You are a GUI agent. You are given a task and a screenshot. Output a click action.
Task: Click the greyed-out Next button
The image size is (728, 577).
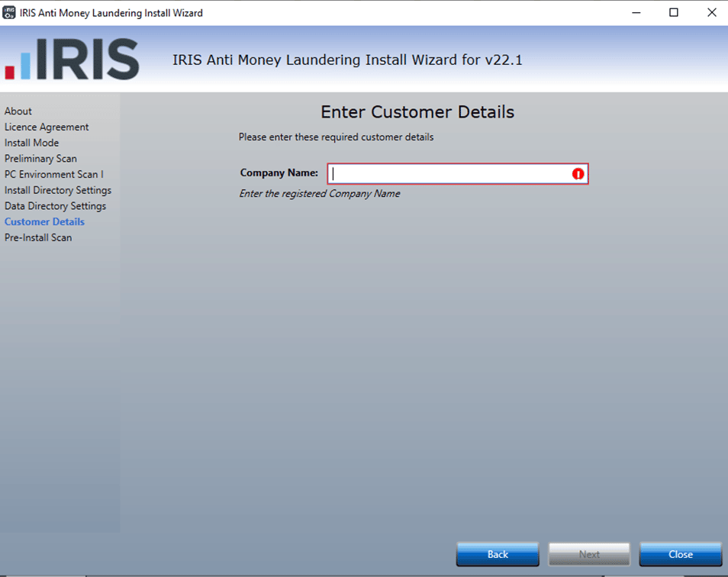point(589,554)
